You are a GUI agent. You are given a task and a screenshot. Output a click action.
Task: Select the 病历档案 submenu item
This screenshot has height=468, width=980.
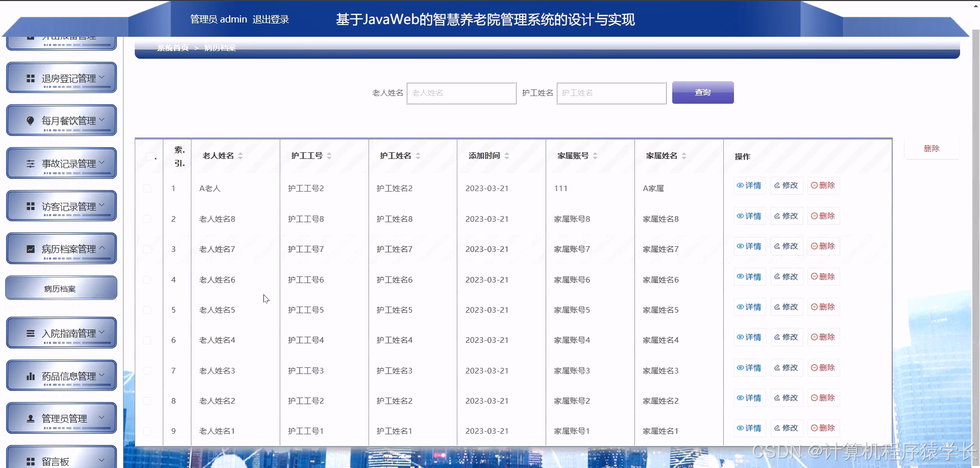click(61, 288)
